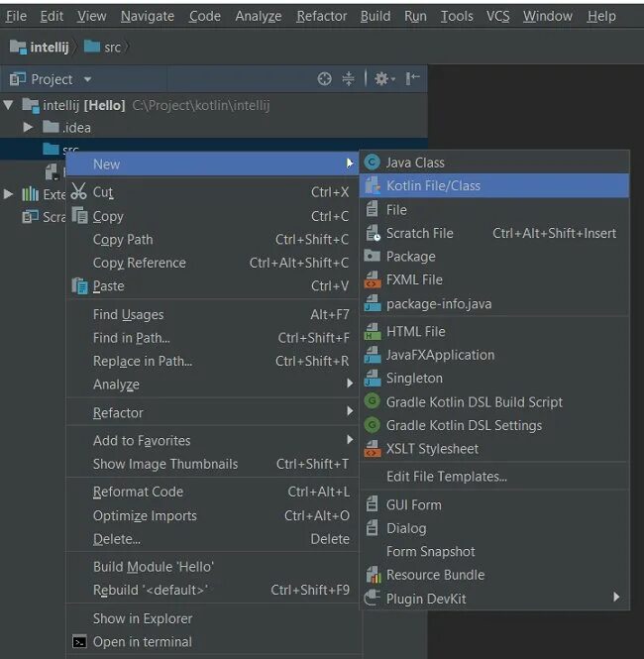Select Reformat Code
This screenshot has height=659, width=644.
[213, 492]
